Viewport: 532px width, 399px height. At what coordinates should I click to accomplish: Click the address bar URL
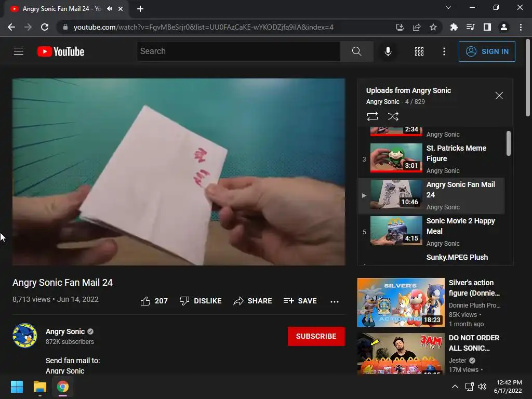(x=203, y=27)
